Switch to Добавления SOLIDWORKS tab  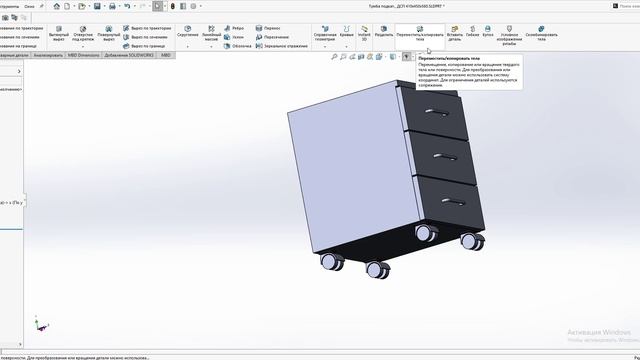tap(129, 55)
